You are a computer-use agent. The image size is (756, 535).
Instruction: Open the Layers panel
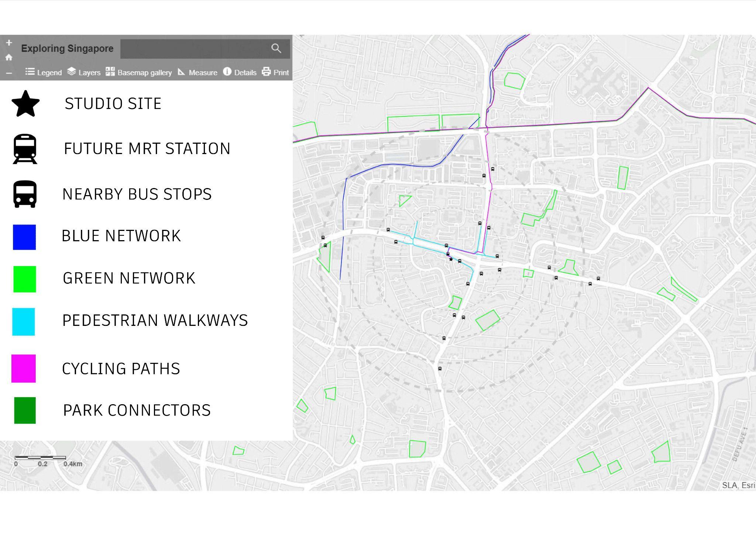[x=84, y=72]
